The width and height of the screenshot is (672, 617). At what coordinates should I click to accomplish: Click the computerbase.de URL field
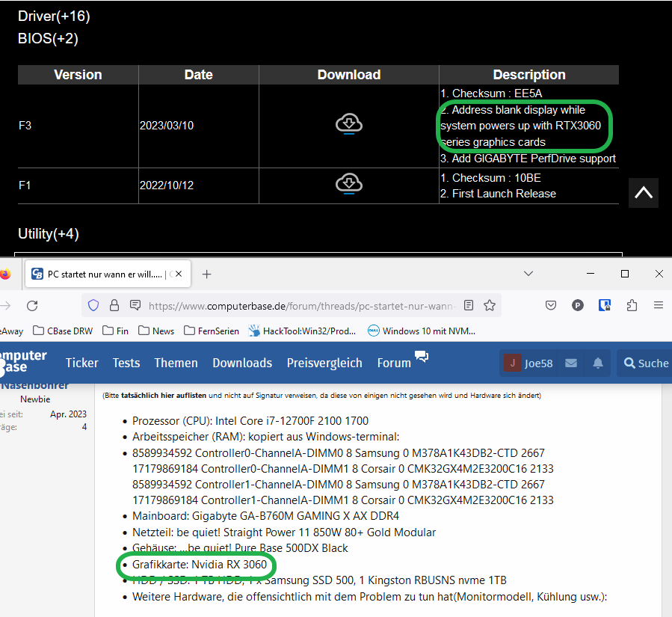(300, 306)
